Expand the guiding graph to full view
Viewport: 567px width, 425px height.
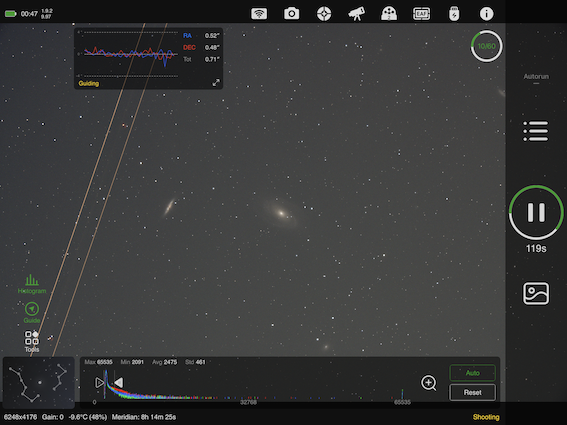(x=216, y=83)
